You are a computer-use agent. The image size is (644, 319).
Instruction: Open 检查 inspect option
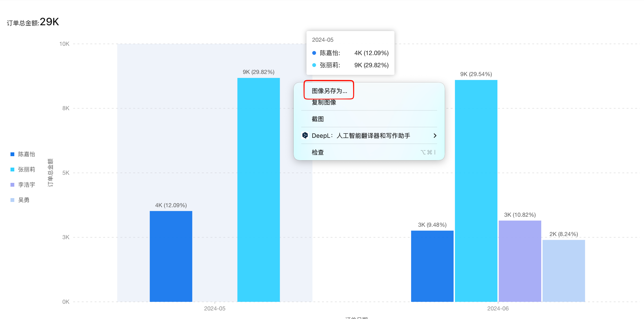317,152
